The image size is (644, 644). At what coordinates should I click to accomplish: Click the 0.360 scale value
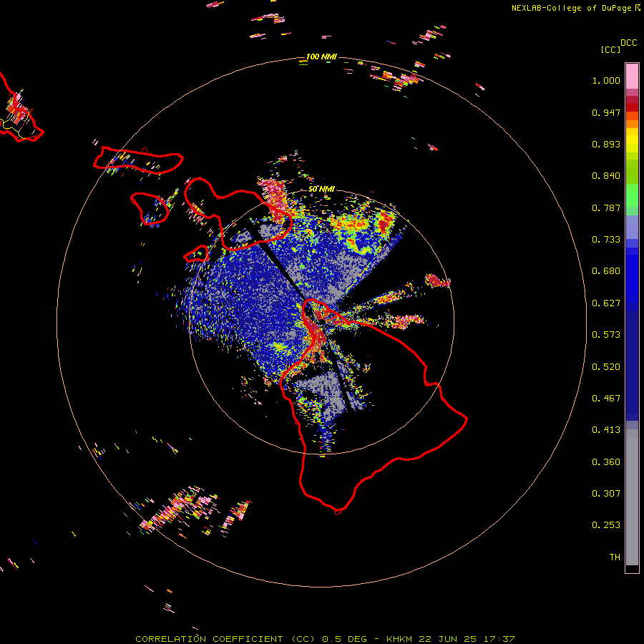pyautogui.click(x=606, y=462)
